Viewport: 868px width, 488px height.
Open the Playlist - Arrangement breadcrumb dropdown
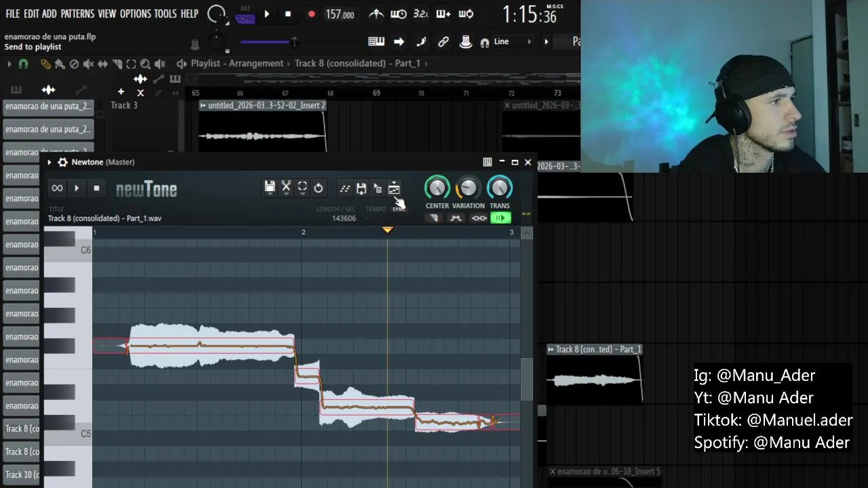point(237,64)
